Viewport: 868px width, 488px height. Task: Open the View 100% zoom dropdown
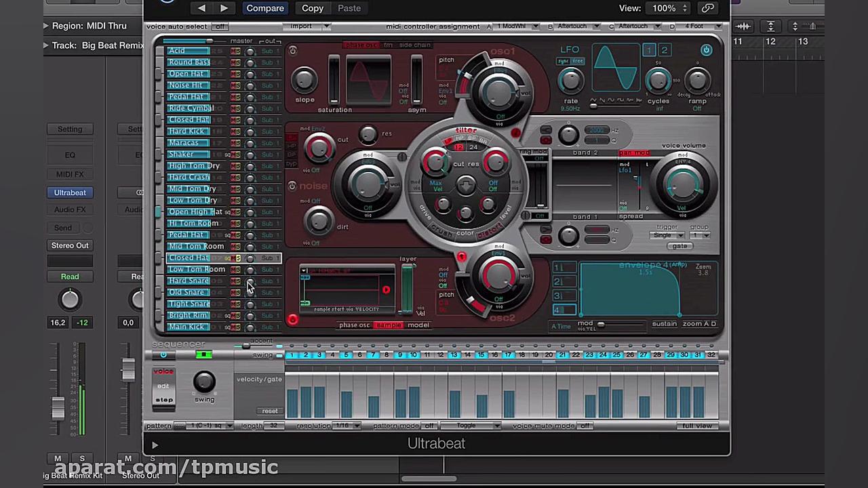(x=669, y=8)
